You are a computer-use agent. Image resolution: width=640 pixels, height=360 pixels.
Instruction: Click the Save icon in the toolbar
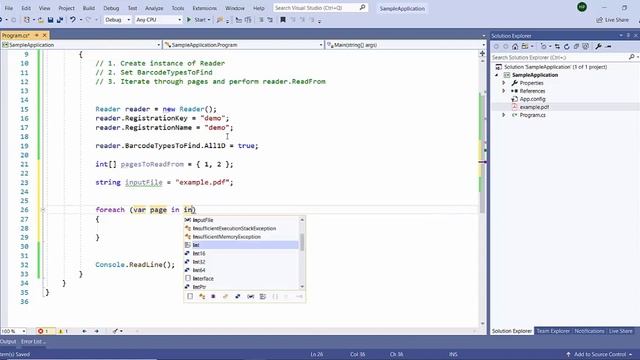(x=50, y=20)
